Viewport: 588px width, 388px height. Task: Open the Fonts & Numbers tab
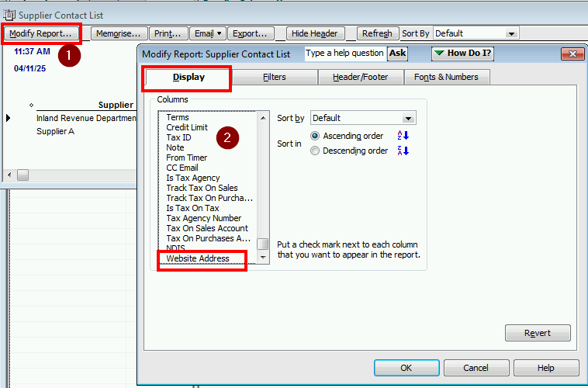[446, 78]
